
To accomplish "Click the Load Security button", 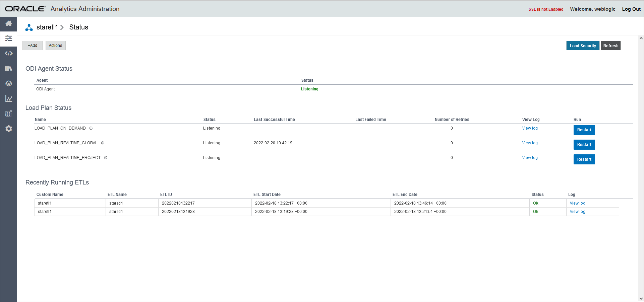I will (x=583, y=46).
